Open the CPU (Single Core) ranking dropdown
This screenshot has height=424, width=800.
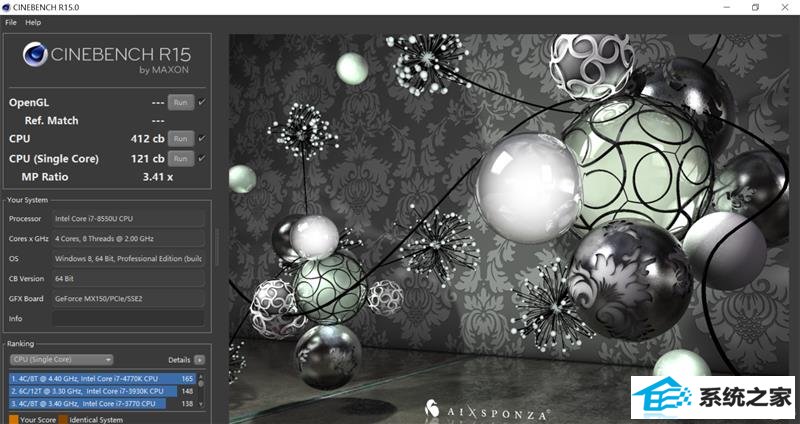click(x=62, y=360)
